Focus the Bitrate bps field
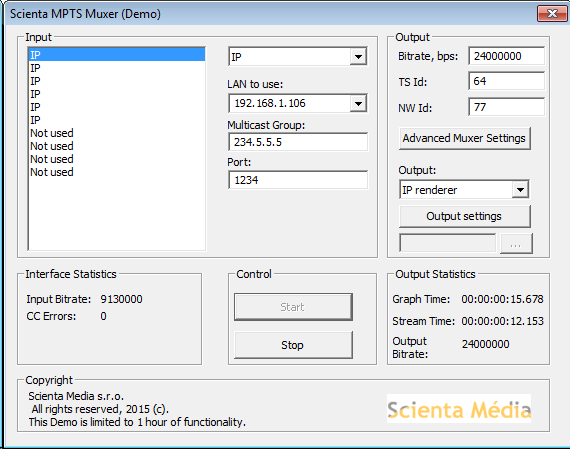Image resolution: width=570 pixels, height=449 pixels. [506, 56]
